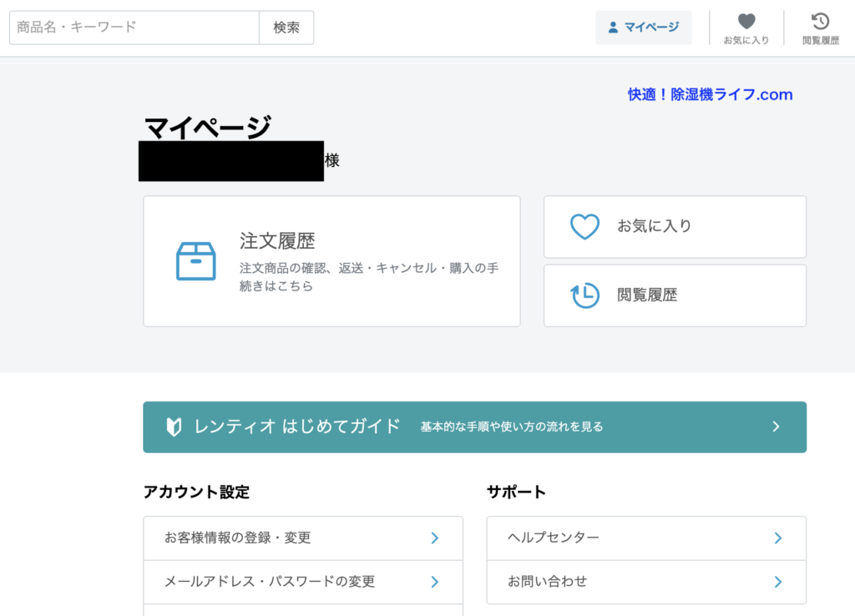Click the 商品名・キーワード search field
This screenshot has height=616, width=855.
(x=134, y=28)
